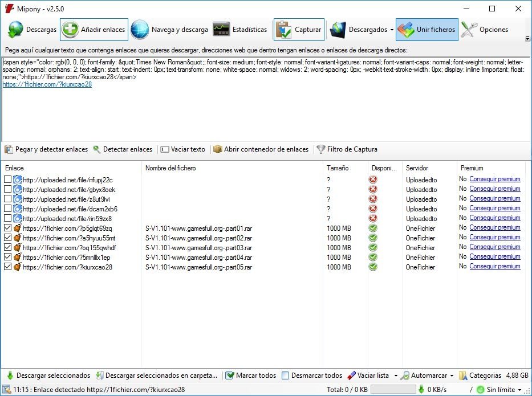532x396 pixels.
Task: Click unavailable red X for nfupj22c link
Action: [373, 179]
